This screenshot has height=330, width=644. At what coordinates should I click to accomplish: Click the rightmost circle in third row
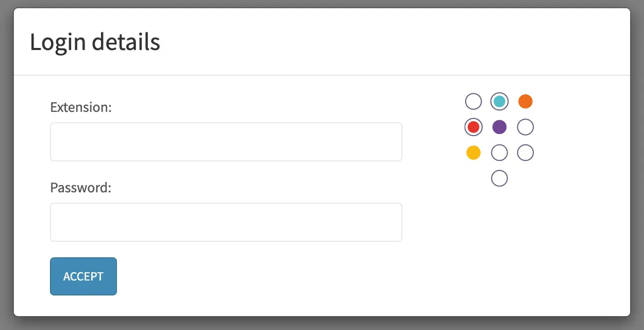coord(525,153)
